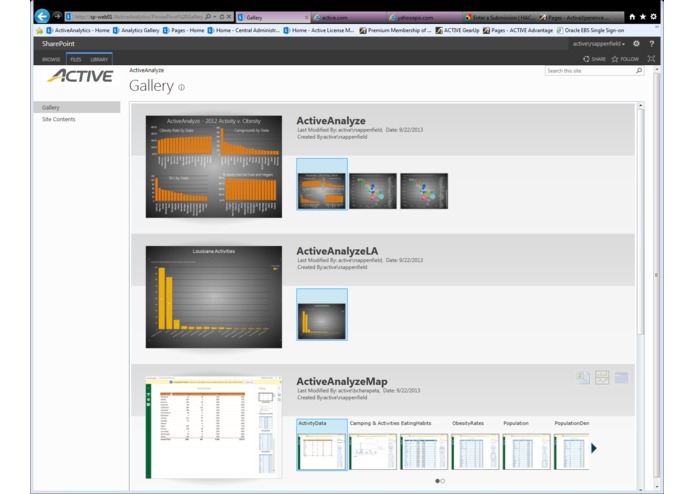Open Home - Central Administr... bookmark
695x494 pixels.
(x=244, y=31)
